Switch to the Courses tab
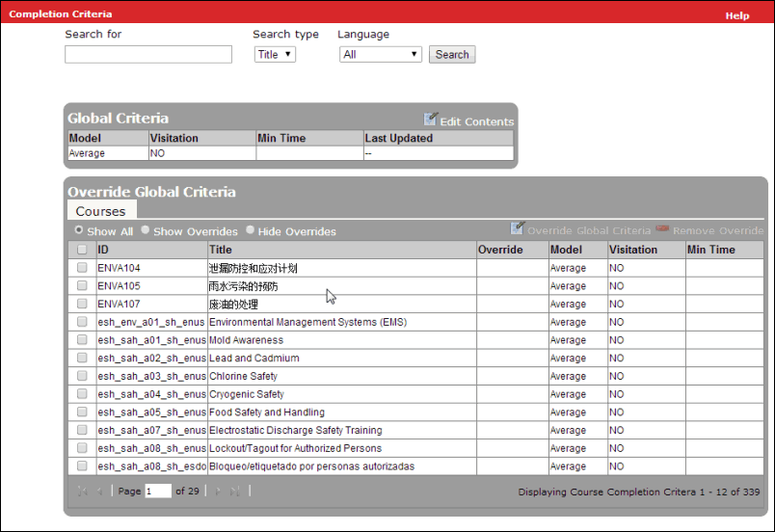Screen dimensions: 775x532 [x=101, y=211]
